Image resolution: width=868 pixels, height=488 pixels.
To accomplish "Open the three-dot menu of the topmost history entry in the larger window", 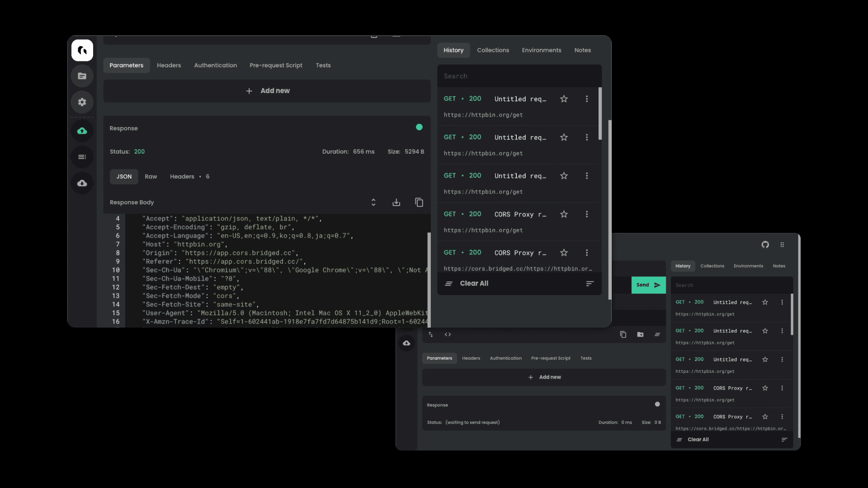I will [x=587, y=99].
